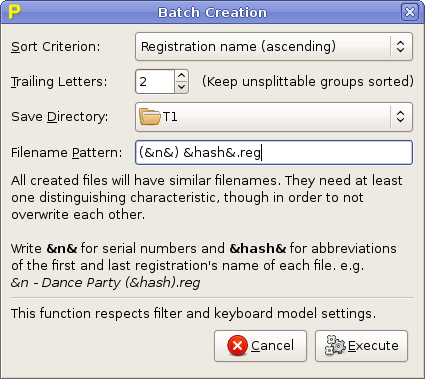Click the filter and keyboard model note

click(x=193, y=314)
